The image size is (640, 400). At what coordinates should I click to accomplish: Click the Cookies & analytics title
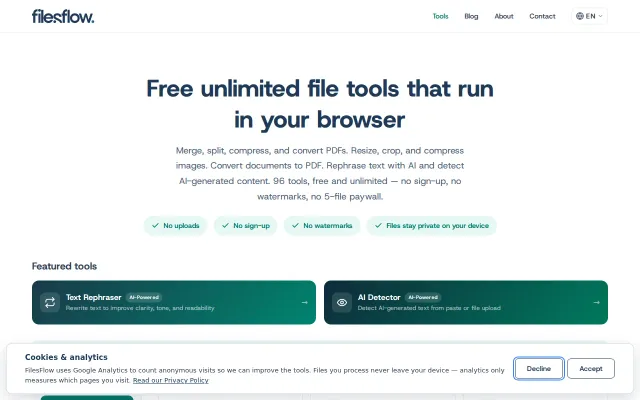click(66, 357)
